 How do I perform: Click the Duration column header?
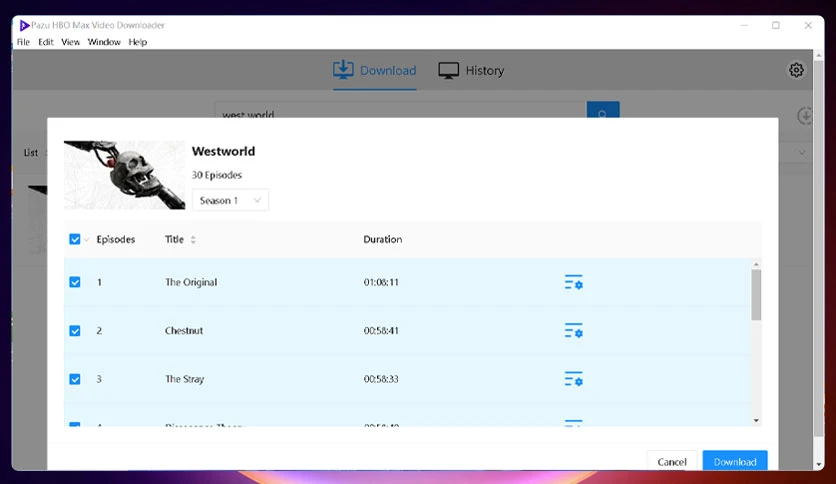click(383, 239)
